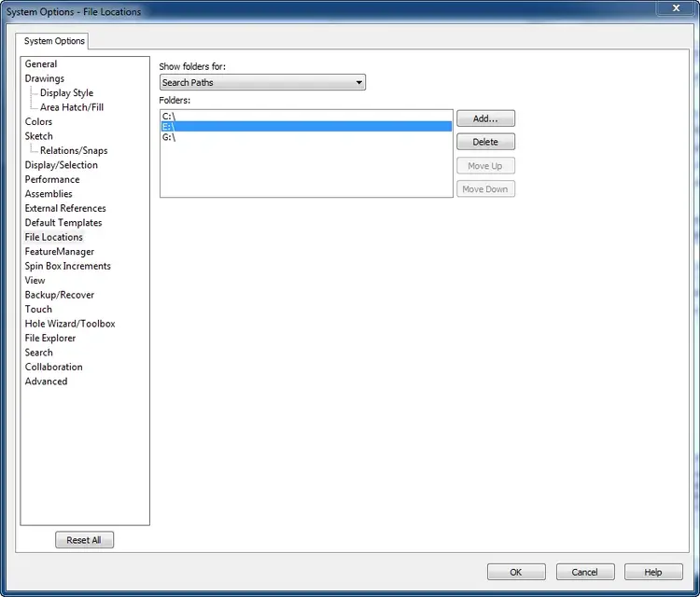The width and height of the screenshot is (700, 597).
Task: Select Backup/Recover options
Action: click(x=60, y=295)
